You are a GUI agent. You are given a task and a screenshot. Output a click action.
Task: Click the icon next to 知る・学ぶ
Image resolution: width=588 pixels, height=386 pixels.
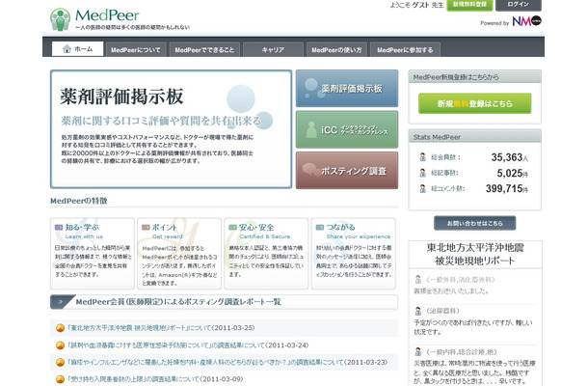[59, 227]
